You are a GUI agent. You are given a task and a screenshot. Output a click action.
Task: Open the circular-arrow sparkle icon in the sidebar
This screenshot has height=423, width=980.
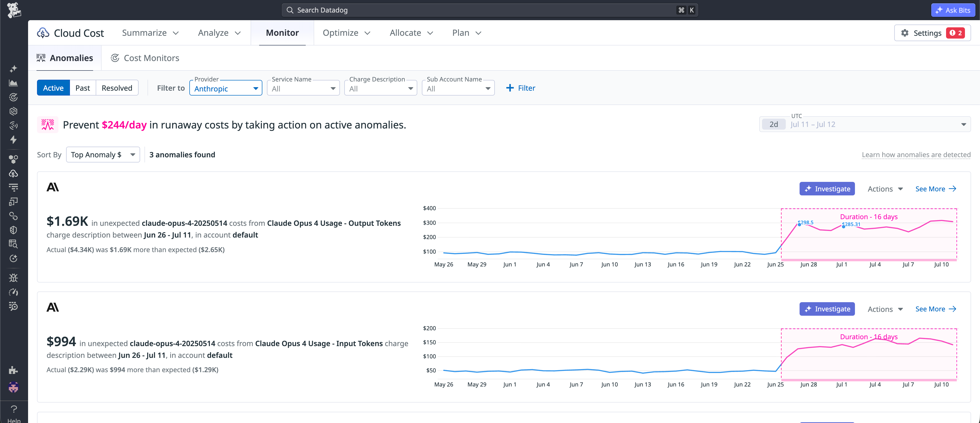point(13,258)
